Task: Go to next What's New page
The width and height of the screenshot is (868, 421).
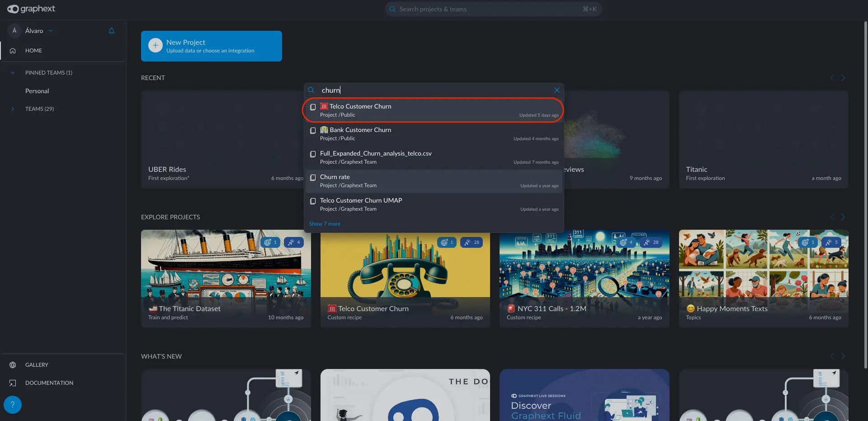Action: 843,356
